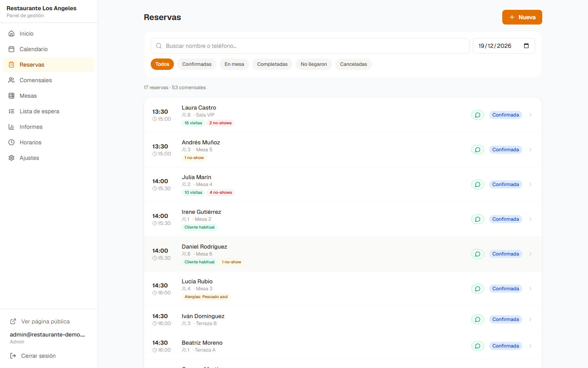Screen dimensions: 588x368
Task: Create a reservation with Nueva button
Action: coord(522,17)
